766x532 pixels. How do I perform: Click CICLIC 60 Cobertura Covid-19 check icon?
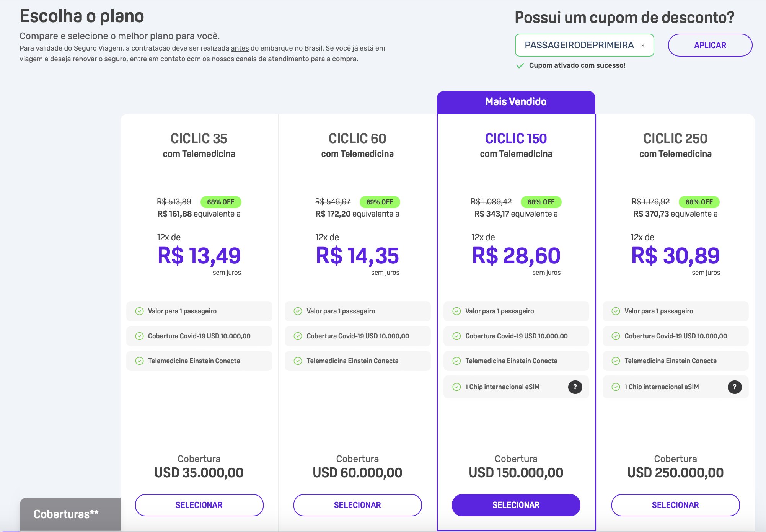(298, 336)
